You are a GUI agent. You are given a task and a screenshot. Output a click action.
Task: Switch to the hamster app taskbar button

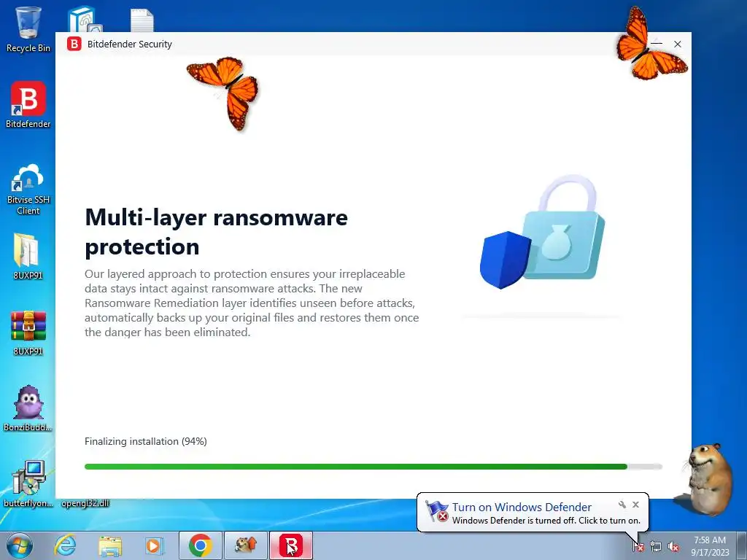click(246, 545)
